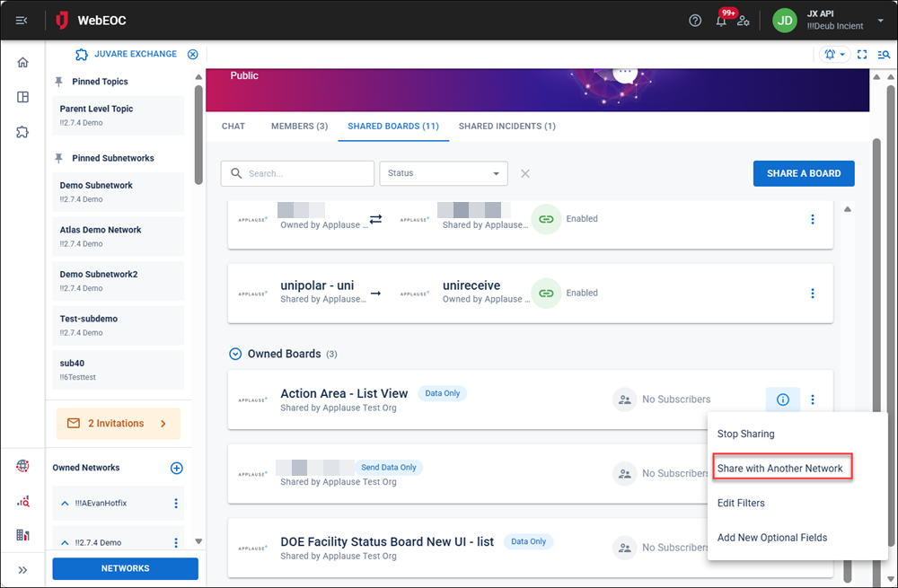
Task: Collapse the !!2.7.4 Demo owned network
Action: pos(65,543)
